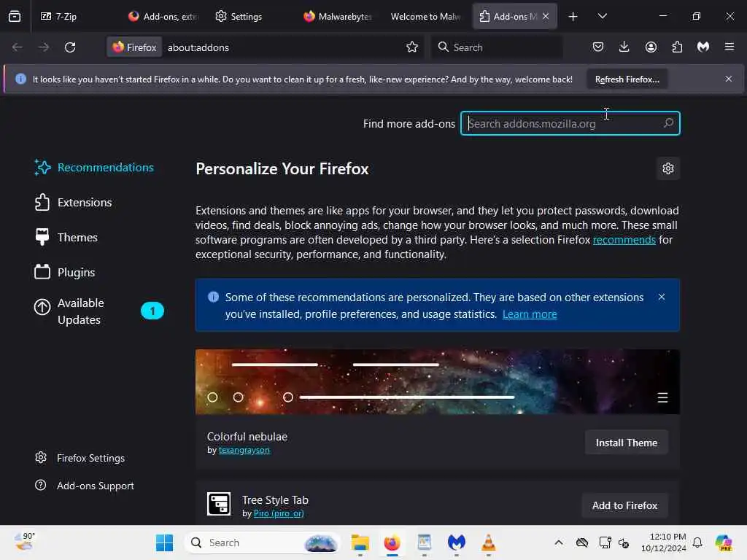Image resolution: width=747 pixels, height=560 pixels.
Task: Open Save to Pocket icon
Action: click(598, 47)
